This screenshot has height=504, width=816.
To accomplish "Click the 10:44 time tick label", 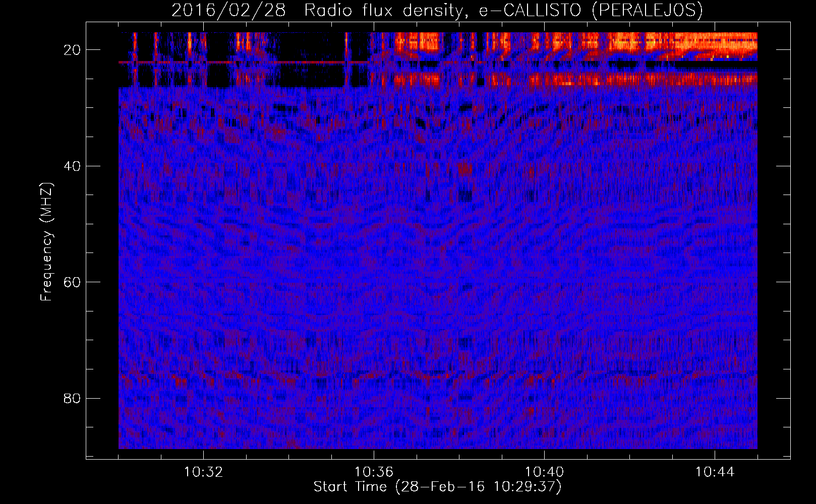I will (x=715, y=472).
